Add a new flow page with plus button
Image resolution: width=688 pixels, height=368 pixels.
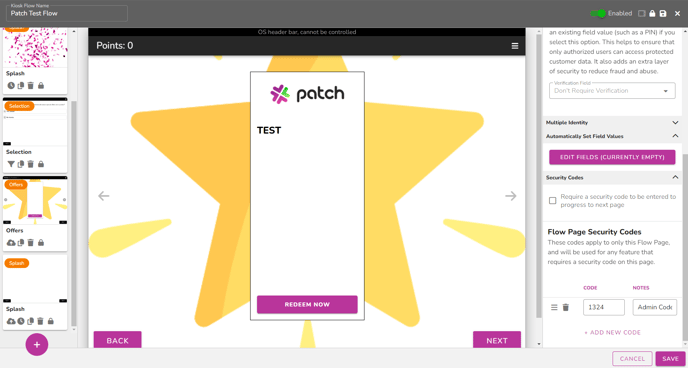point(37,345)
